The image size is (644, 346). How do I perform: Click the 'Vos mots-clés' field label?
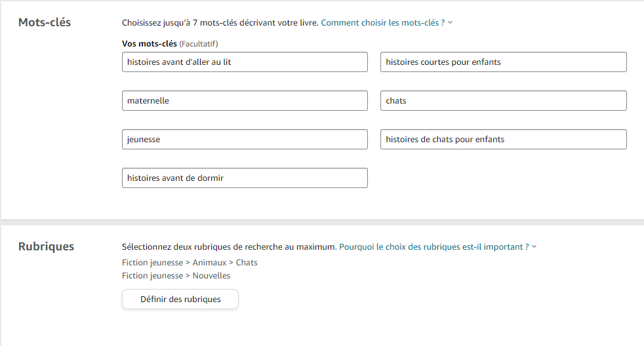[149, 44]
